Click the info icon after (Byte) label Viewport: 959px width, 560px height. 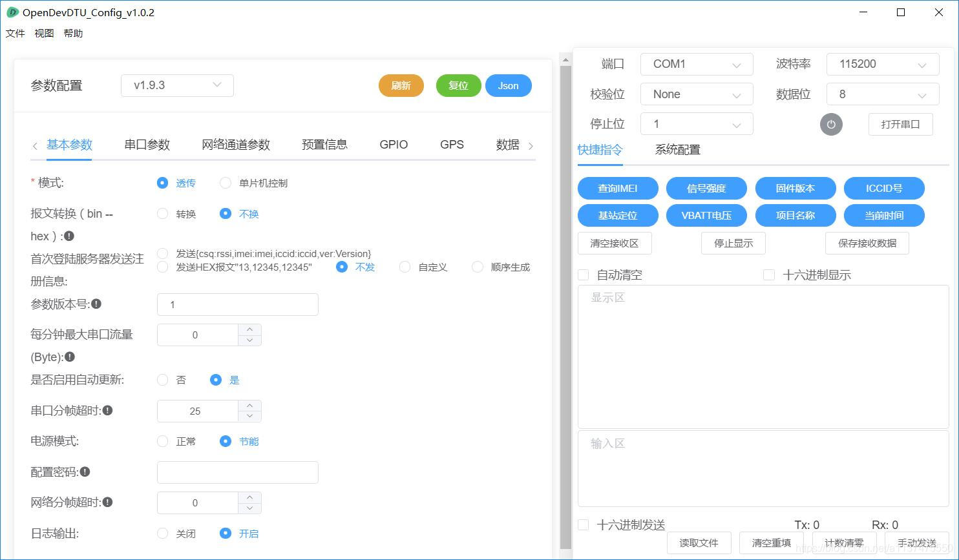coord(70,357)
